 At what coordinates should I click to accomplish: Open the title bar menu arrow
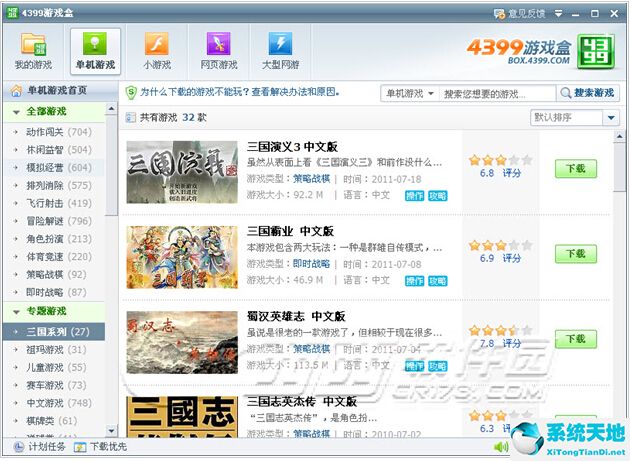pos(558,14)
